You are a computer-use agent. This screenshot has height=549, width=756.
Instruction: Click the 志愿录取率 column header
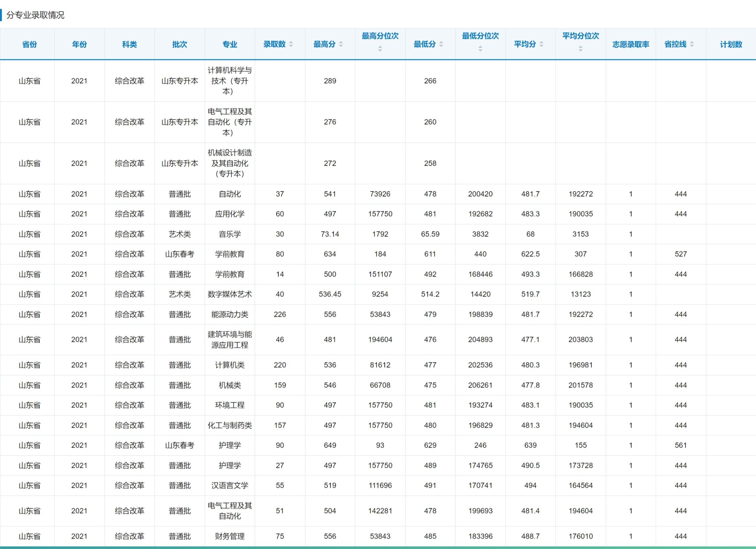(x=631, y=44)
